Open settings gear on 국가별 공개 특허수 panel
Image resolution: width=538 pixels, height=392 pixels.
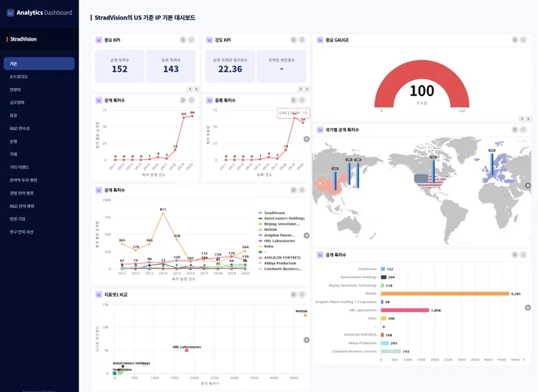[515, 129]
